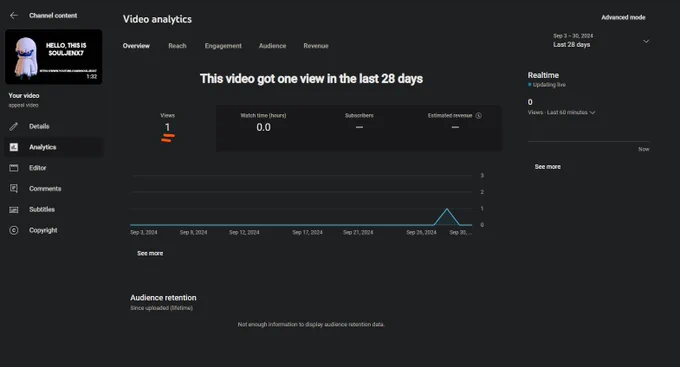The height and width of the screenshot is (367, 680).
Task: Click the view spike on the chart
Action: click(447, 210)
